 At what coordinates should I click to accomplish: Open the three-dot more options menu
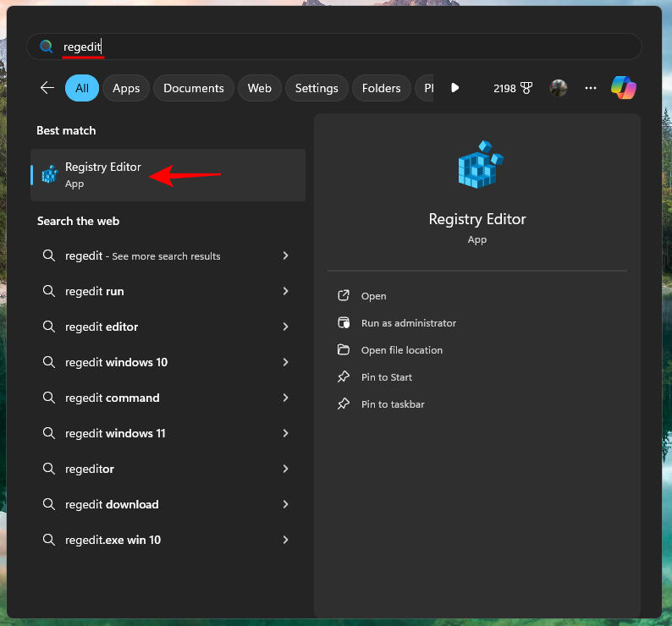[x=591, y=88]
